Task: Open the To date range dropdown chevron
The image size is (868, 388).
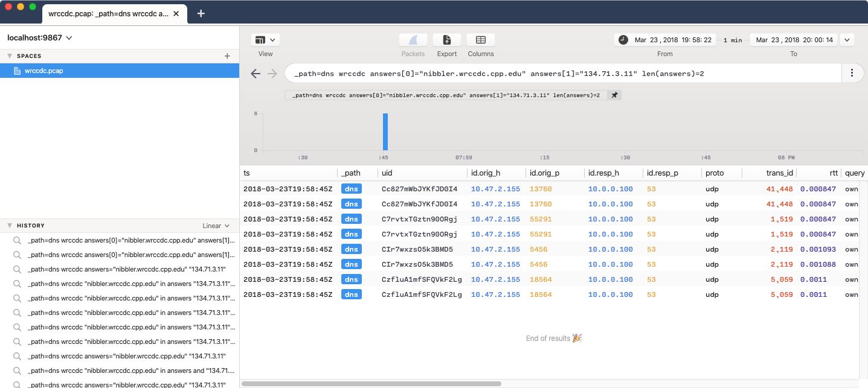Action: tap(847, 39)
